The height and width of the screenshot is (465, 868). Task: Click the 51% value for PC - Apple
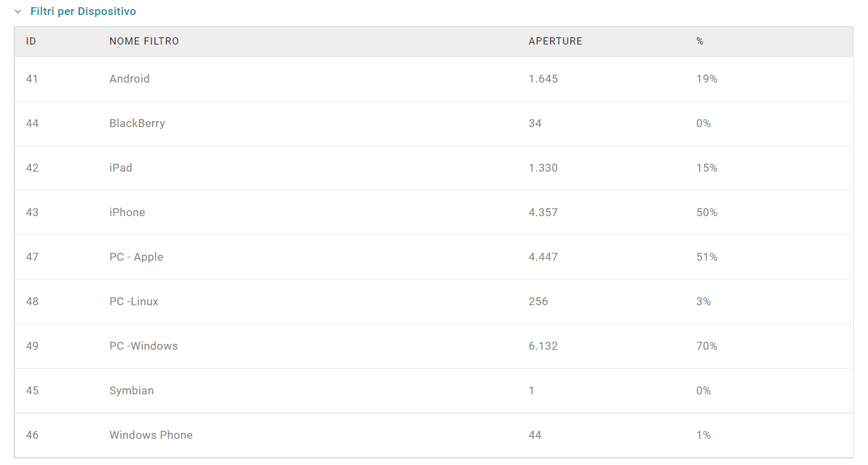[x=707, y=257]
